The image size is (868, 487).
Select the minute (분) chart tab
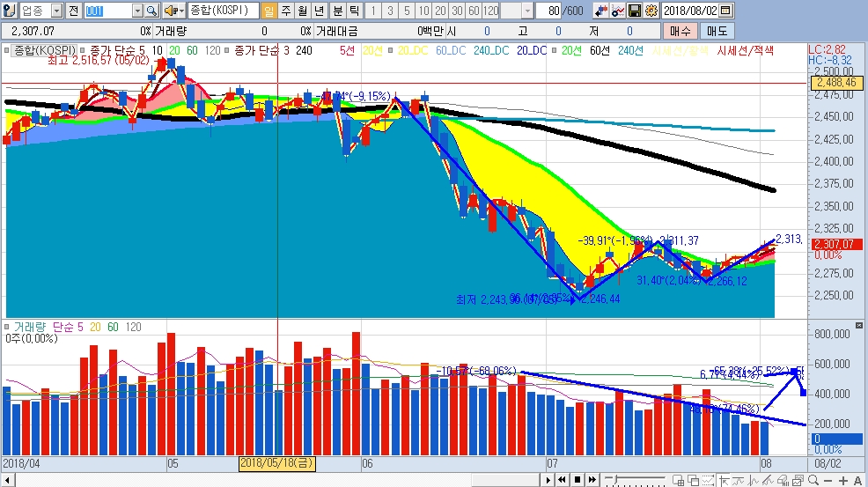coord(336,11)
